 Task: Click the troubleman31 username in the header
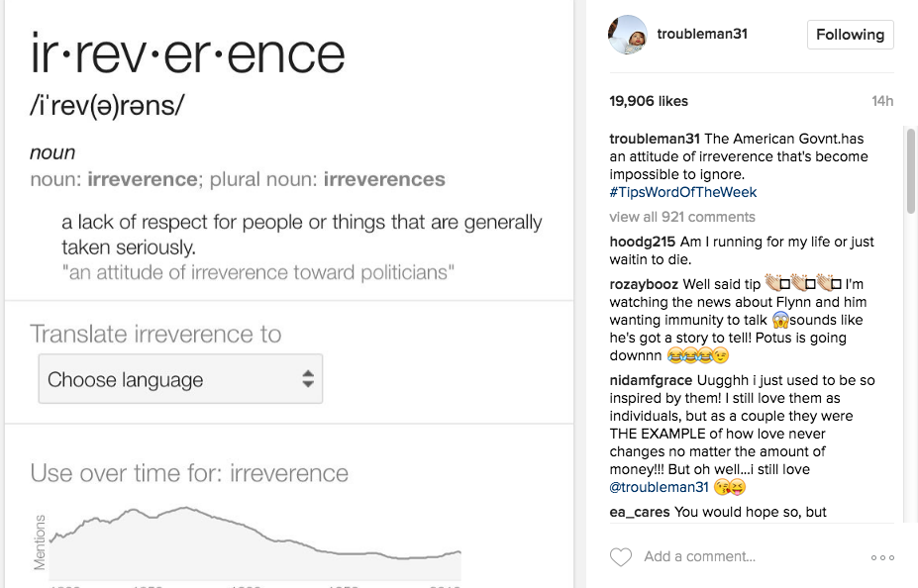click(702, 35)
